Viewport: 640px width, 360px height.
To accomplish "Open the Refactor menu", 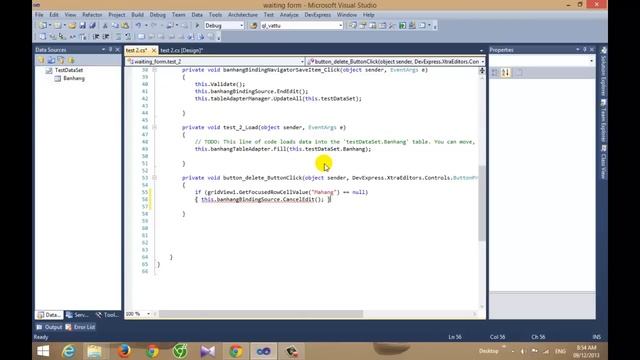I will pos(92,15).
